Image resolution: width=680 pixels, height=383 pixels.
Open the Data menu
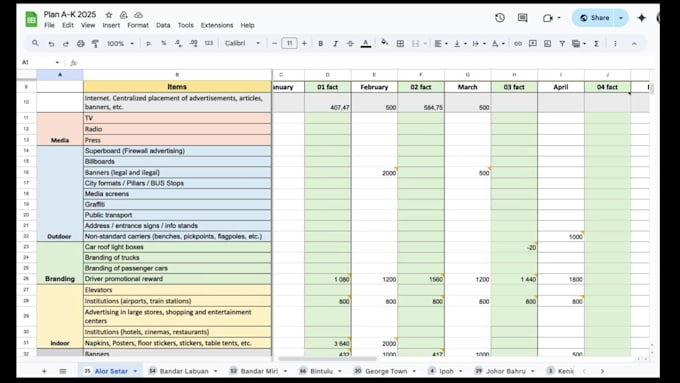click(x=163, y=25)
